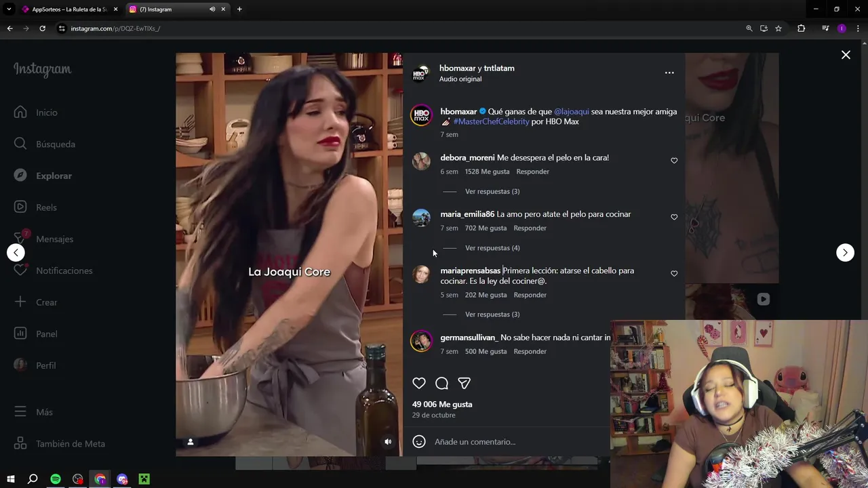Open the @lajoaqui mention link
The height and width of the screenshot is (488, 868).
pos(572,112)
